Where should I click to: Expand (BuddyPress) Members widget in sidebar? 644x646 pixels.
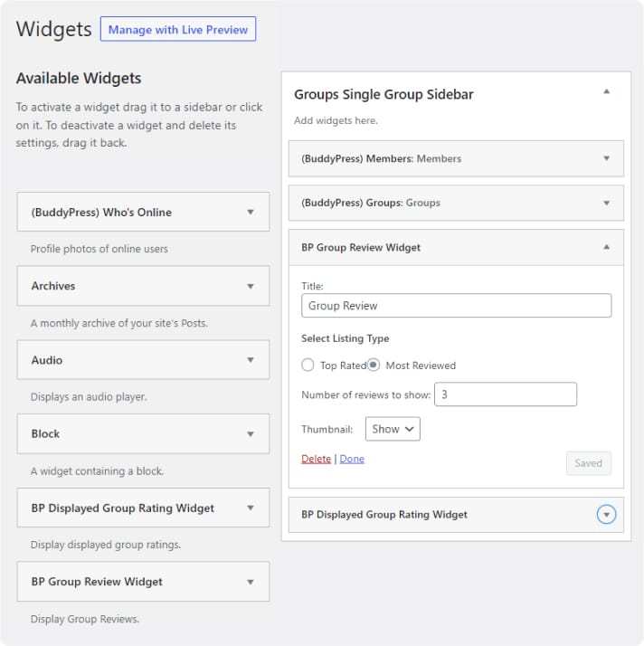tap(607, 158)
